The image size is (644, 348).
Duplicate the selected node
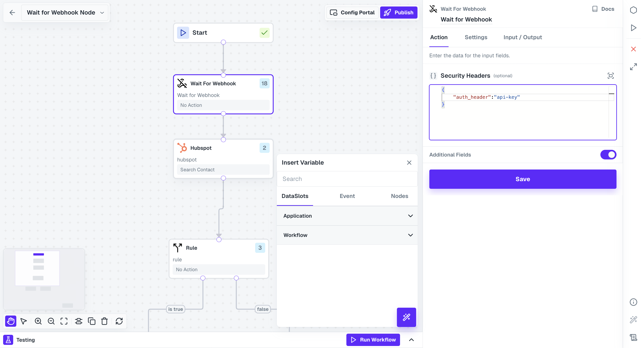coord(91,321)
